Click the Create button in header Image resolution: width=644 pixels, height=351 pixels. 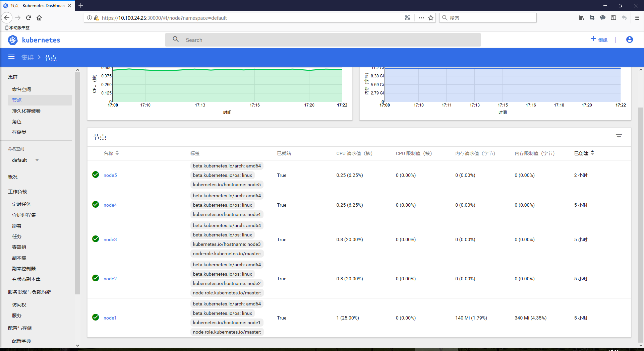coord(599,40)
